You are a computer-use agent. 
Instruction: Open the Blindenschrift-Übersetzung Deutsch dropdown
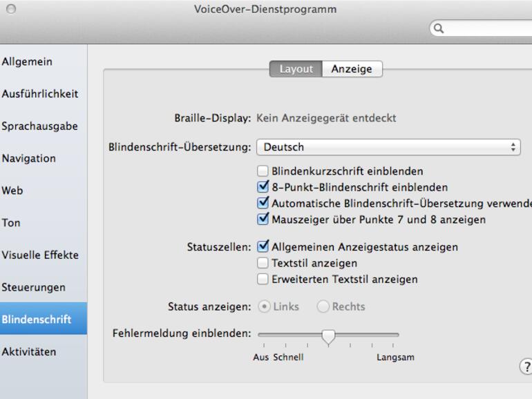(388, 147)
